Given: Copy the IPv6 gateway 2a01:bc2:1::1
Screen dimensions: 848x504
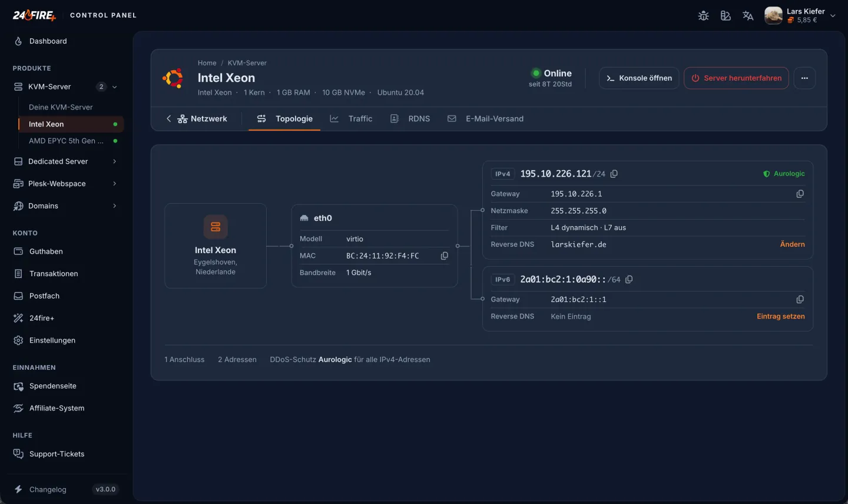Looking at the screenshot, I should [x=800, y=300].
